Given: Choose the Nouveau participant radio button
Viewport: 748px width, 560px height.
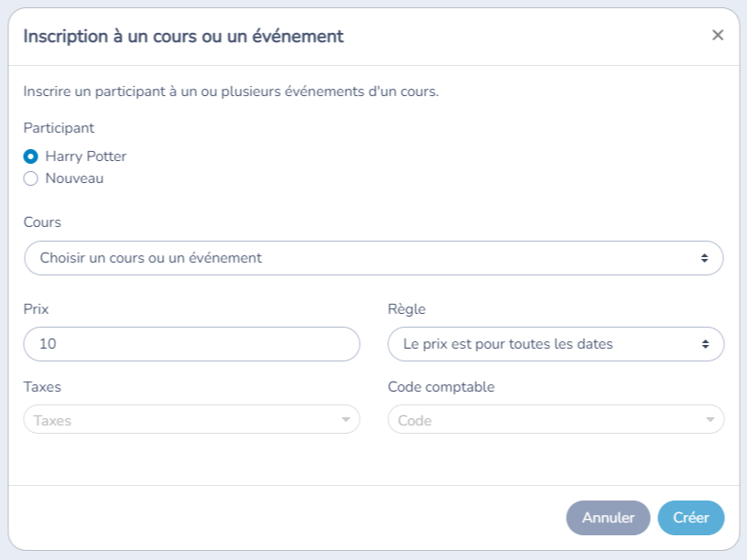Looking at the screenshot, I should (x=30, y=178).
